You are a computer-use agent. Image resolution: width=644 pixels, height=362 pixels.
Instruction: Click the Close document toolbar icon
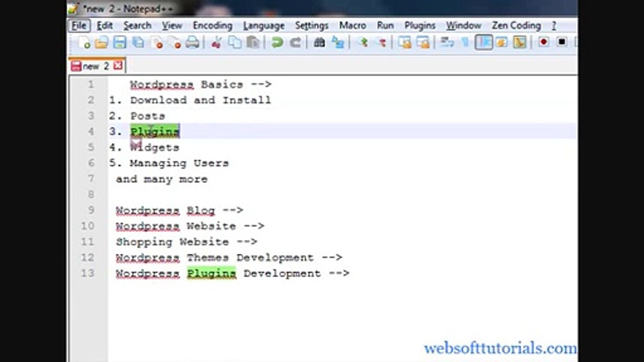(x=156, y=43)
